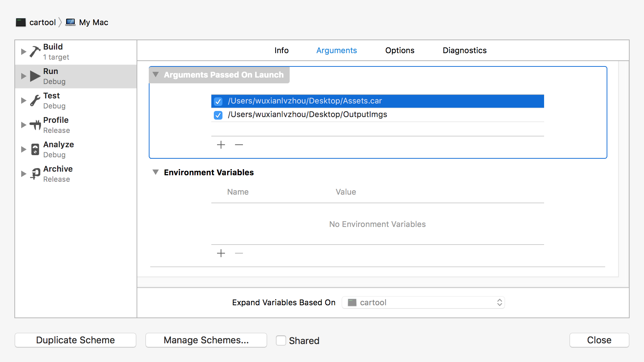Uncheck the OutputImgs argument checkbox
Image resolution: width=644 pixels, height=362 pixels.
tap(218, 115)
